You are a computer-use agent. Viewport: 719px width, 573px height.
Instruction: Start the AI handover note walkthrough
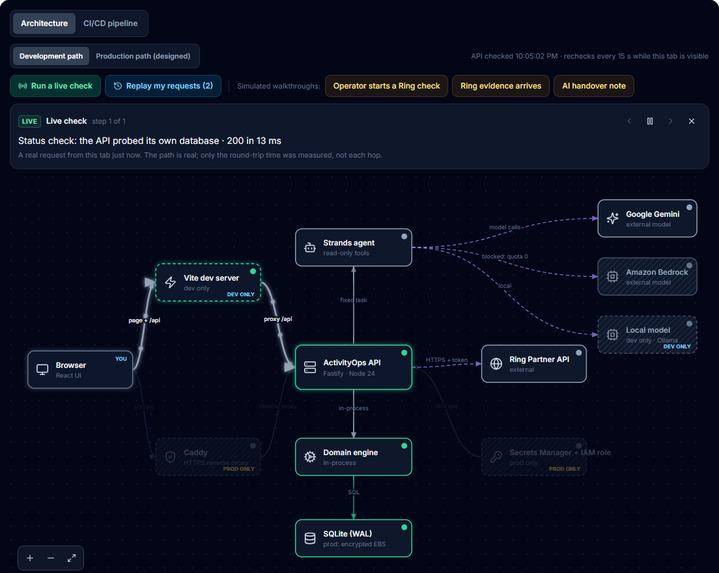[594, 86]
